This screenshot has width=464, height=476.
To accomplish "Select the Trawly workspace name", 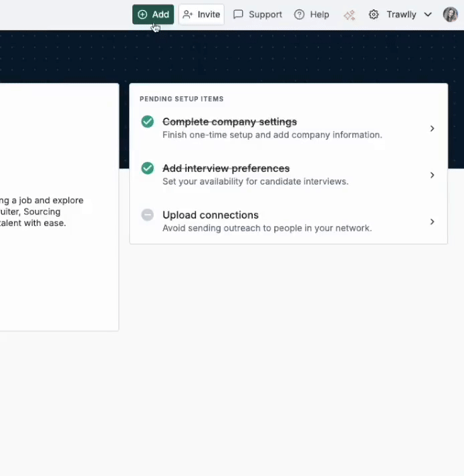I will tap(401, 15).
